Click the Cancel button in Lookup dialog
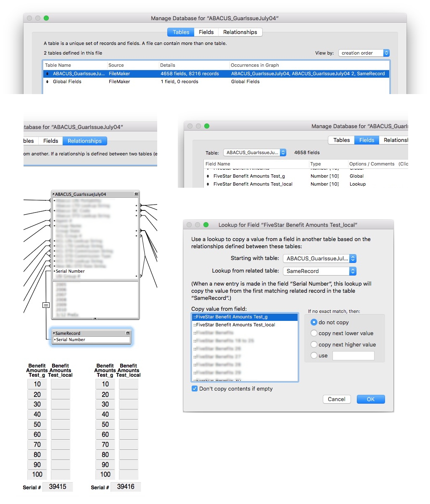The image size is (430, 504). (x=337, y=399)
